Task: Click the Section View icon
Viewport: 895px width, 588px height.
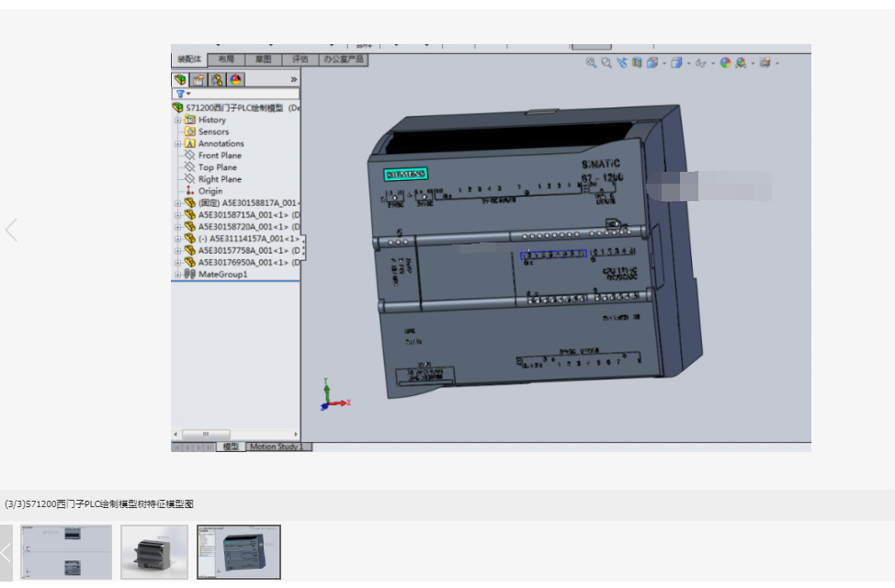Action: click(x=637, y=62)
